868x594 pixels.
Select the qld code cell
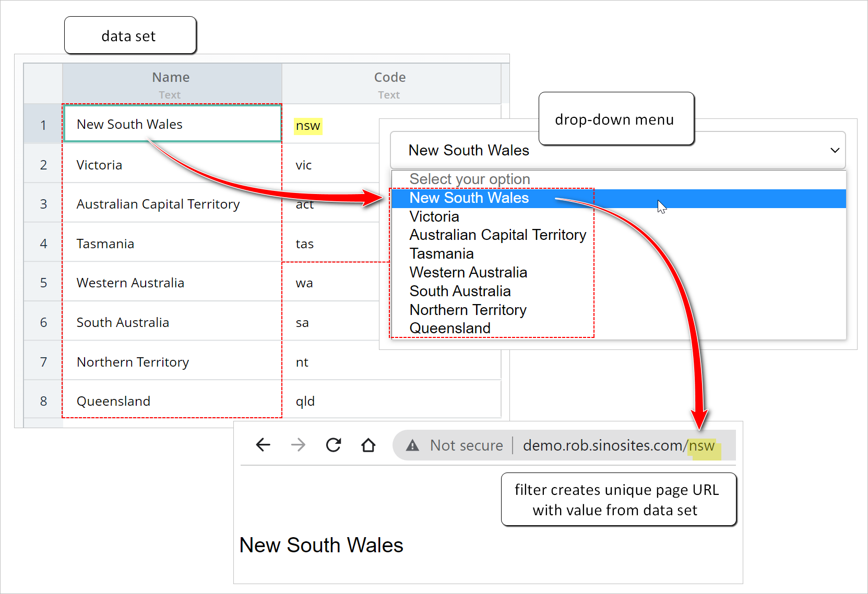[x=306, y=401]
